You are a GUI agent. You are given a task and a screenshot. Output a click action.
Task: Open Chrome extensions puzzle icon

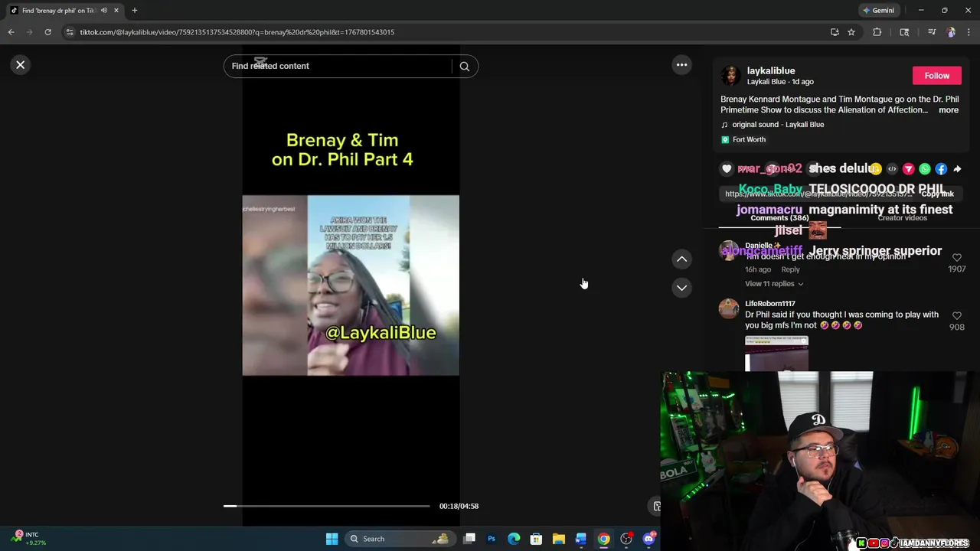877,32
